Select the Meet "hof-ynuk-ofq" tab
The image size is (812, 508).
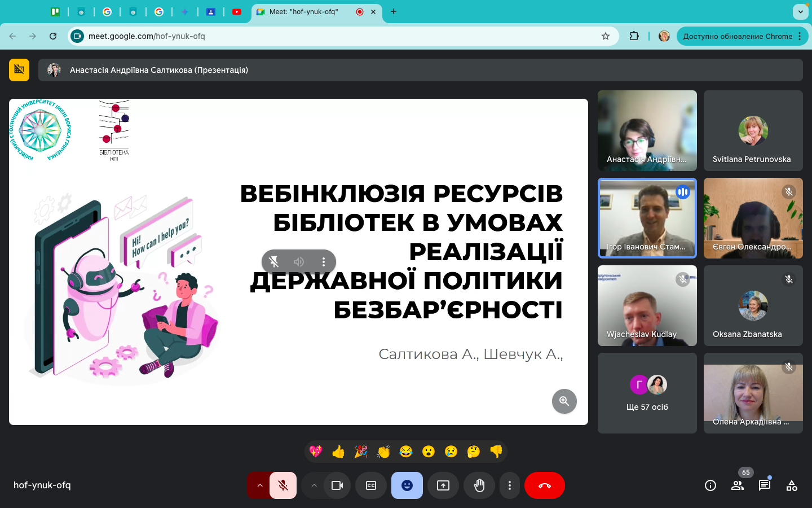coord(304,11)
